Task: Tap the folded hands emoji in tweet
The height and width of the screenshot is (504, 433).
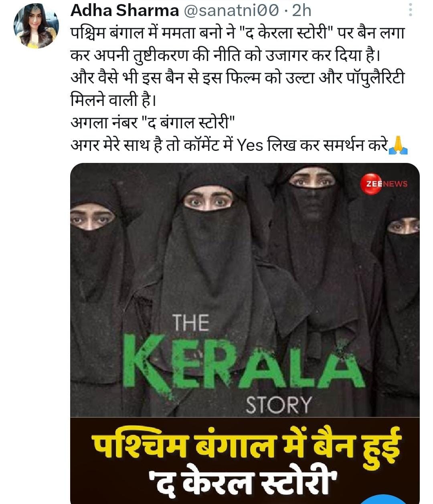Action: [x=399, y=145]
